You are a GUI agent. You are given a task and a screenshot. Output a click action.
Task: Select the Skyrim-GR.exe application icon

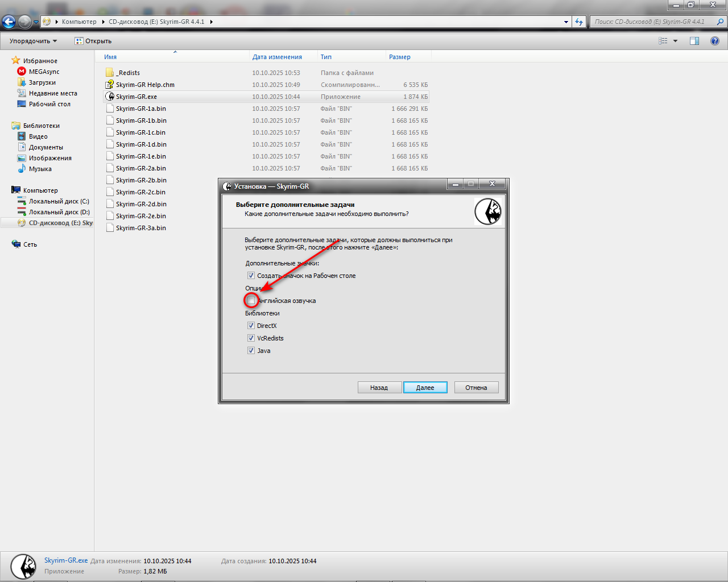point(110,97)
